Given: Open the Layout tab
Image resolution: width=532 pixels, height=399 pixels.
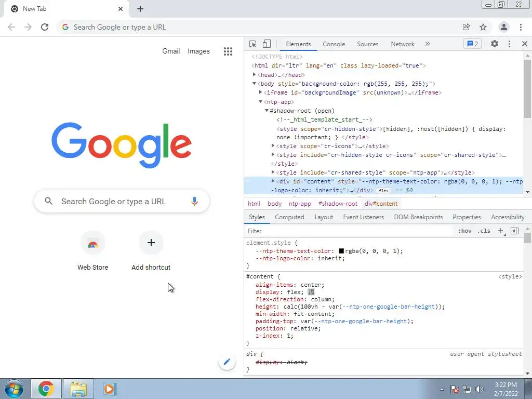Looking at the screenshot, I should [x=324, y=217].
